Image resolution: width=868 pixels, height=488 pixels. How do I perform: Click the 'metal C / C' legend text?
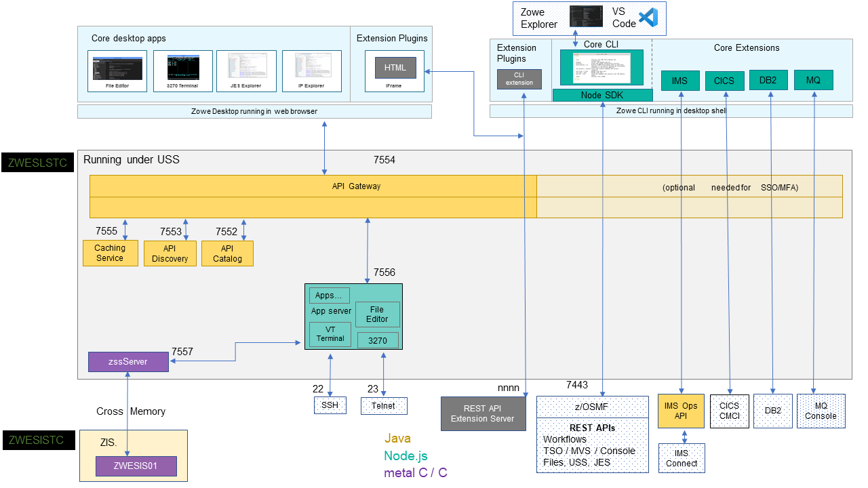[x=416, y=472]
